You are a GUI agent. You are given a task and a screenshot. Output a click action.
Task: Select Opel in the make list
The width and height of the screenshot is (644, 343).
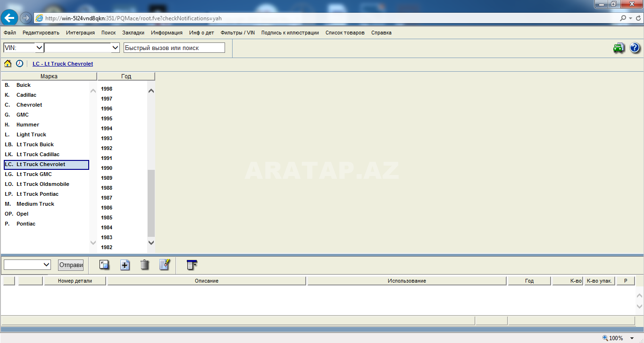click(x=46, y=214)
